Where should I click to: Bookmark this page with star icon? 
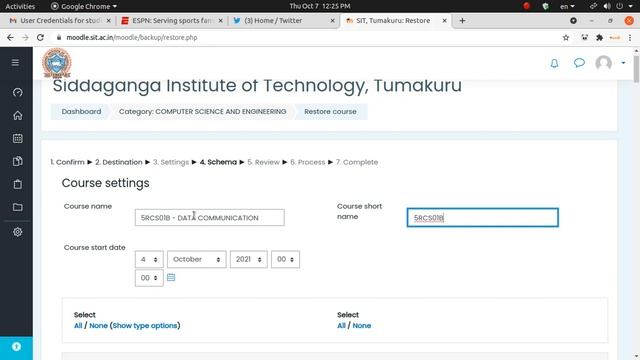tap(566, 38)
